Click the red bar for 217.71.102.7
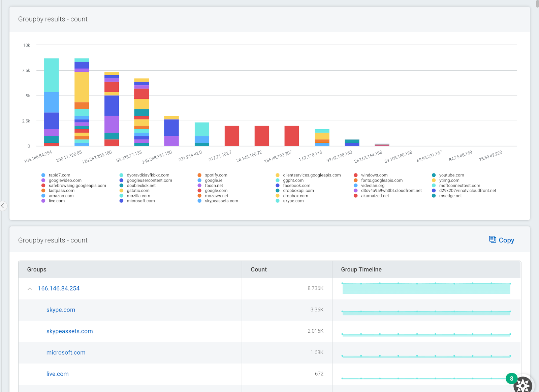Viewport: 539px width, 392px height. click(232, 136)
